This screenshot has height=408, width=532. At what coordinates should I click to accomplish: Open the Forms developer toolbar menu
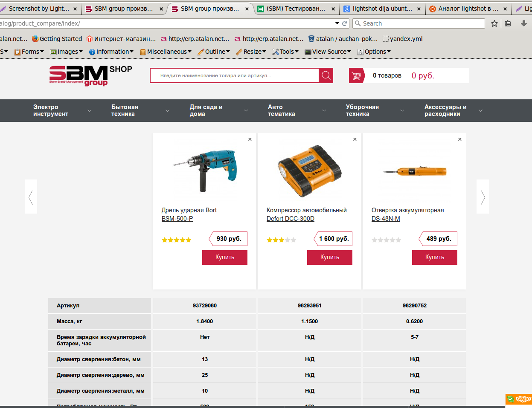tap(29, 52)
